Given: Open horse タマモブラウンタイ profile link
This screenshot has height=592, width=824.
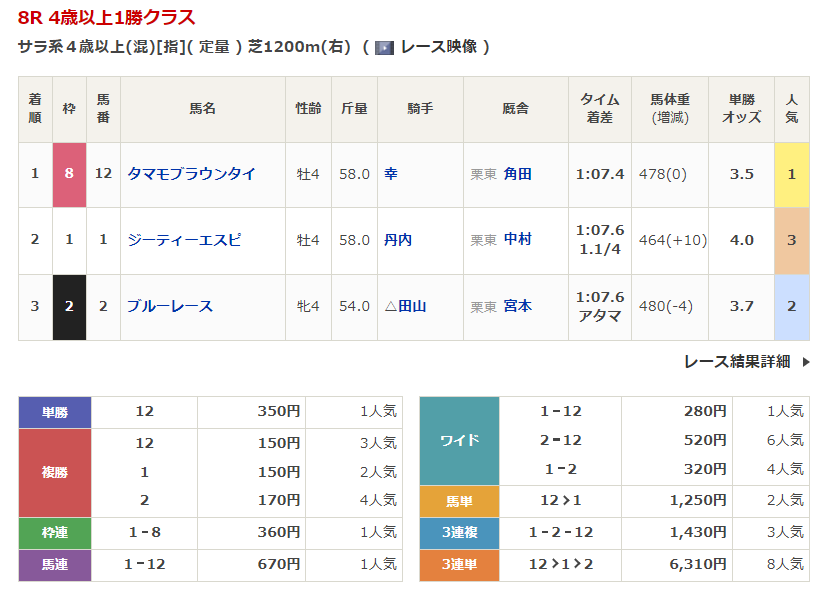Looking at the screenshot, I should click(191, 174).
